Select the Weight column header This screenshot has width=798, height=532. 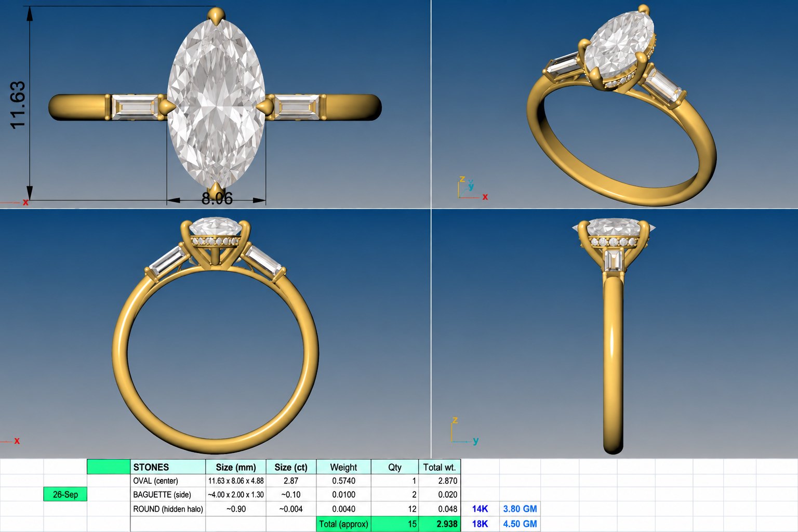(x=343, y=467)
